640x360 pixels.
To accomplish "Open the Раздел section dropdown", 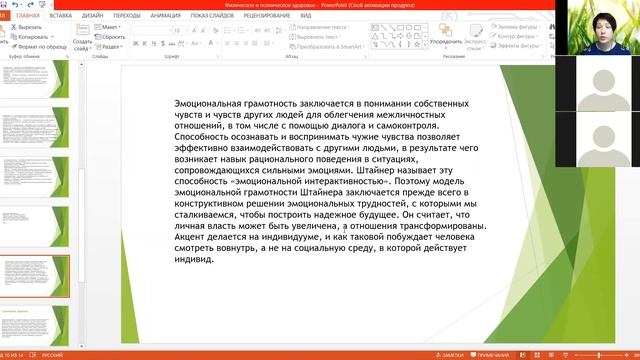I will [x=109, y=47].
